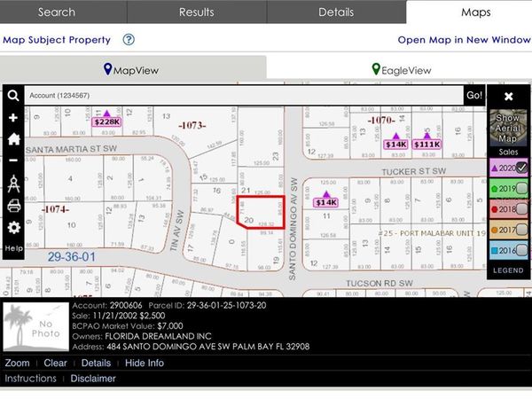The image size is (532, 399).
Task: Uncheck the 2020 sales checkbox
Action: pos(522,167)
